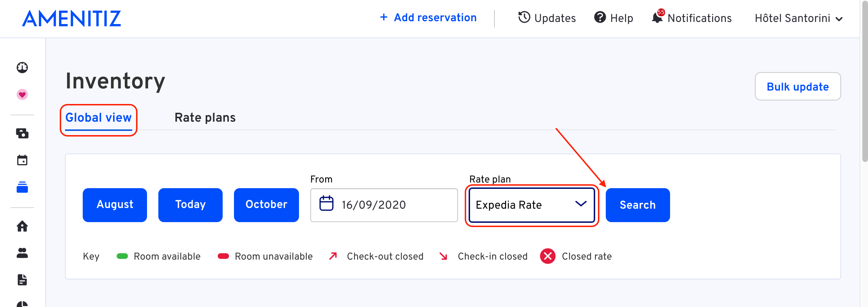Click the calendar icon in From field

pyautogui.click(x=326, y=203)
